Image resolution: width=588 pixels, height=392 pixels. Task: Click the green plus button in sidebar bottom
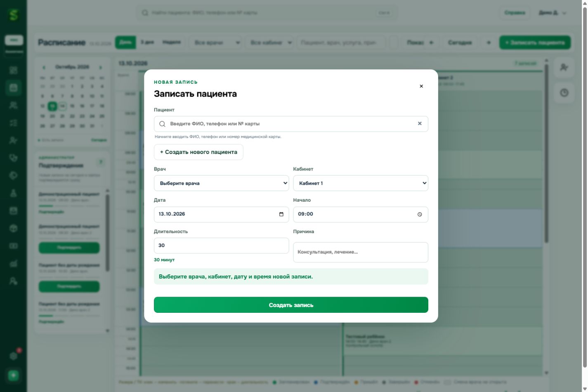[14, 375]
